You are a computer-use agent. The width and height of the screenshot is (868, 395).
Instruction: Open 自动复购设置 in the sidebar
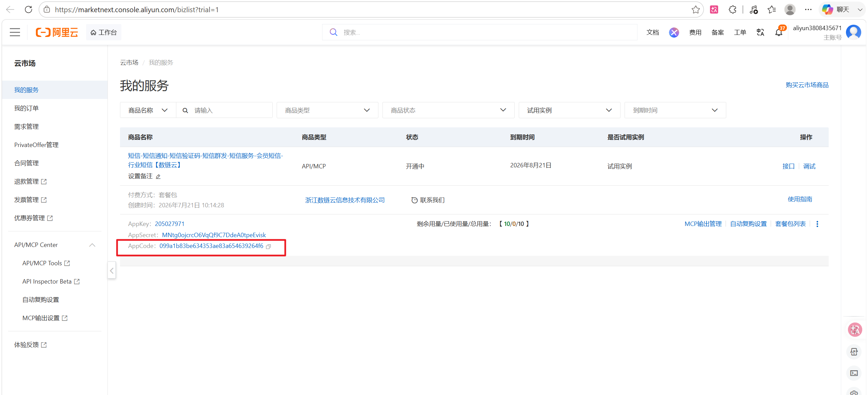(41, 300)
